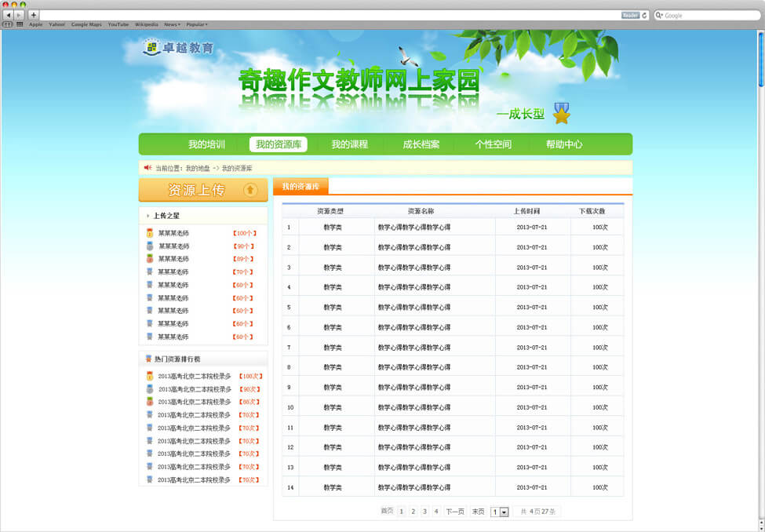Open the page number dropdown in pagination
The image size is (765, 532).
coord(504,512)
